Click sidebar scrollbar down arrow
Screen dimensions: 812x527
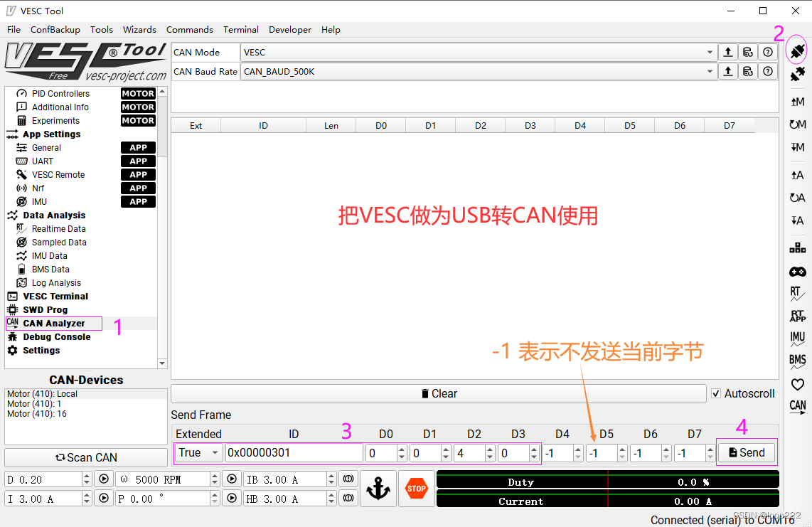point(162,363)
